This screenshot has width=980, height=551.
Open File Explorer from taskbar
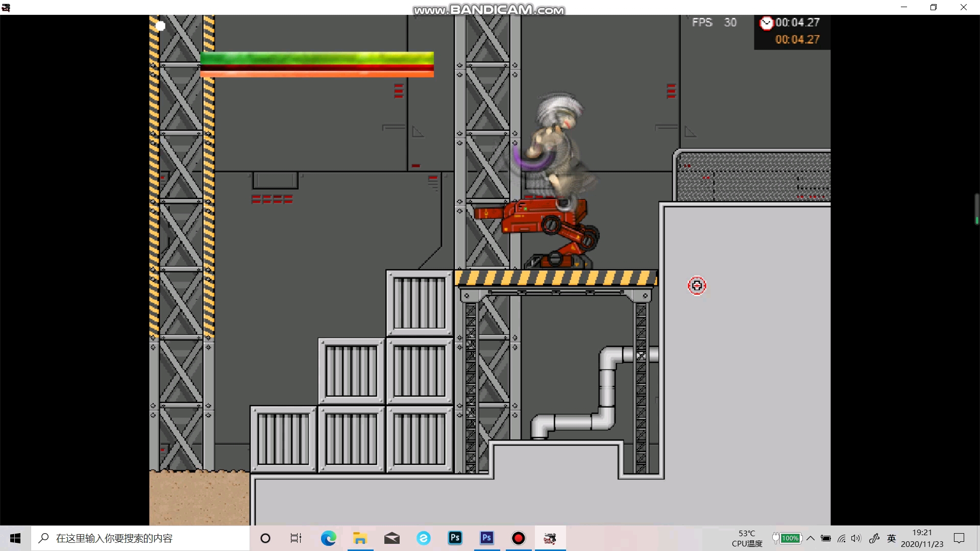[360, 538]
